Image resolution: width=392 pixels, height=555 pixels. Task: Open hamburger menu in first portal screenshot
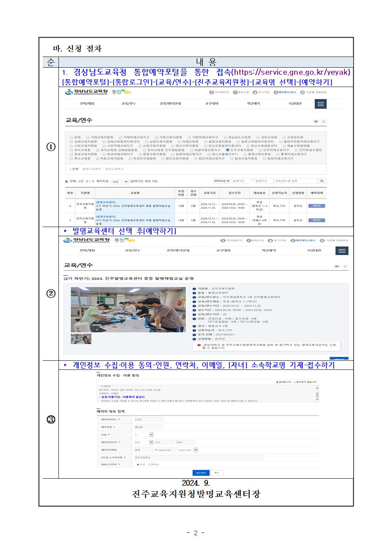(320, 104)
